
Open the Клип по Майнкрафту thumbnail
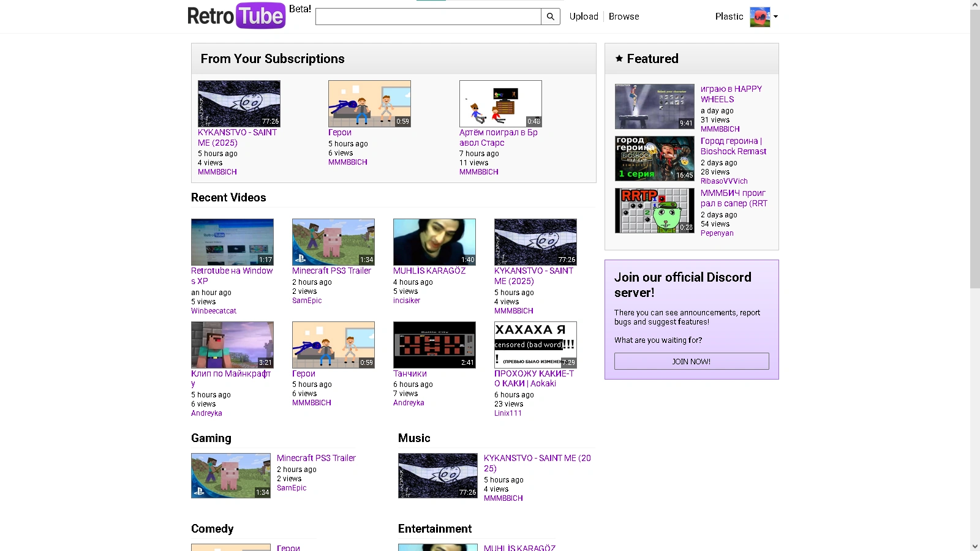click(232, 345)
